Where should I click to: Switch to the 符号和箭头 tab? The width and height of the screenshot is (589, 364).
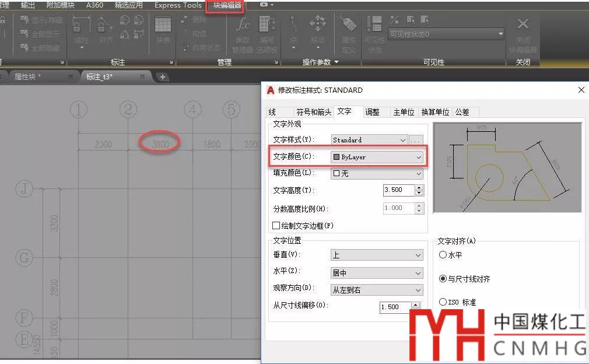(x=313, y=111)
